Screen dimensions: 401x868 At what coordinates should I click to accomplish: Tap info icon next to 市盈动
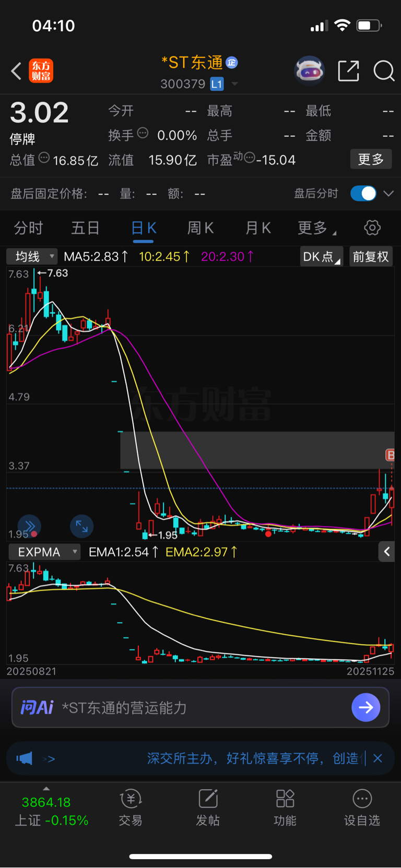(x=250, y=157)
